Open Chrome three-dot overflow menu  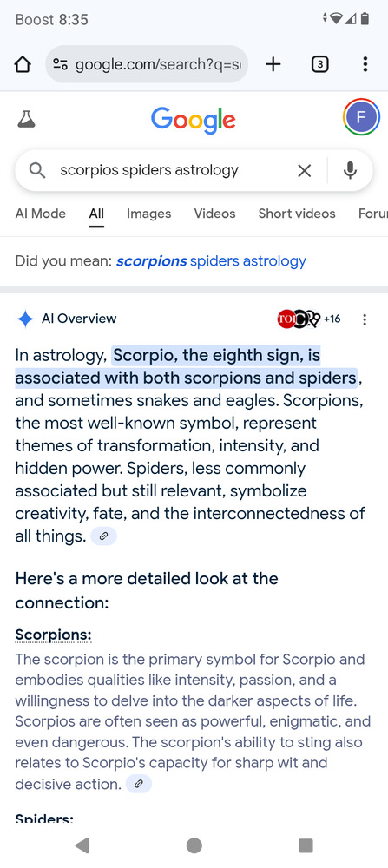365,65
